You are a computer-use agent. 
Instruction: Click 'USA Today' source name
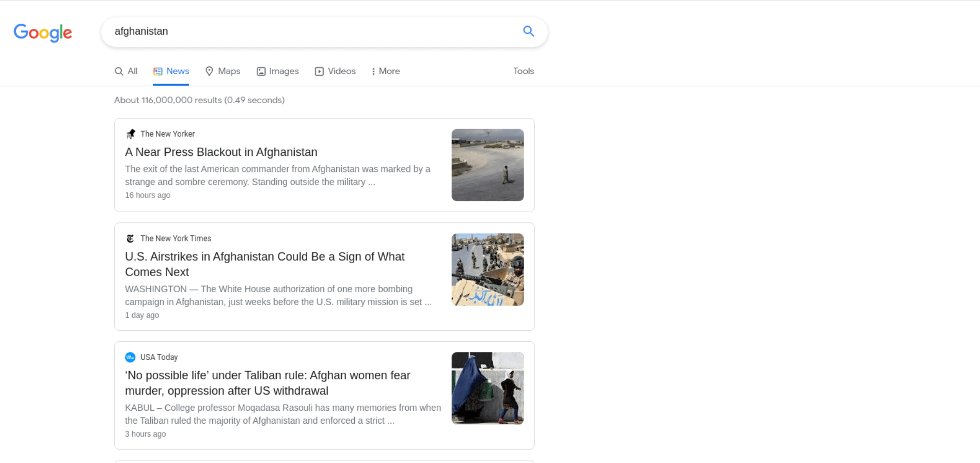coord(159,357)
